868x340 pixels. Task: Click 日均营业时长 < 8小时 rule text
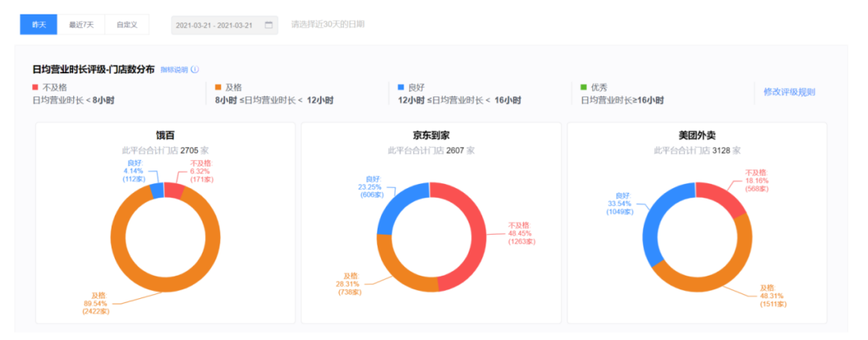coord(74,100)
